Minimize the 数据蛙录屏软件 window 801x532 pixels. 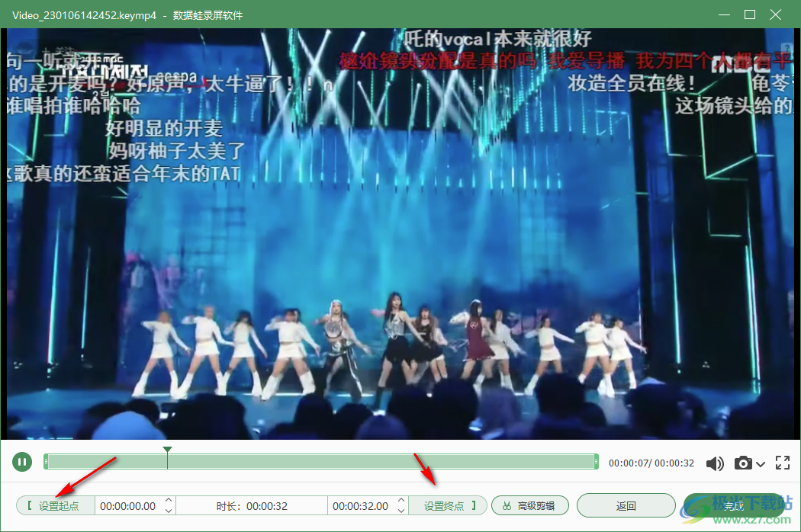(x=725, y=14)
